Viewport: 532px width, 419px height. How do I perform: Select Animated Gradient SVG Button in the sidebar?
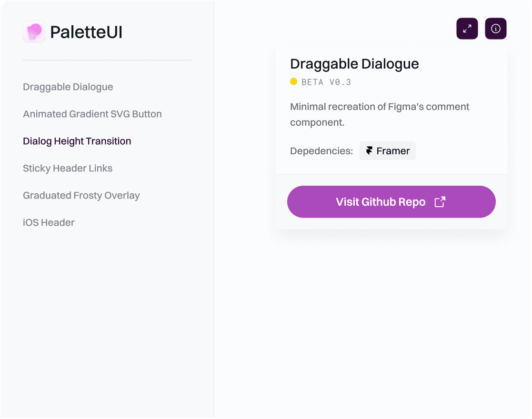pyautogui.click(x=92, y=114)
